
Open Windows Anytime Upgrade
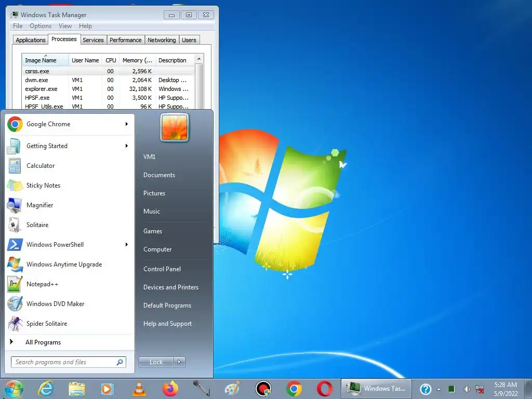[70, 264]
